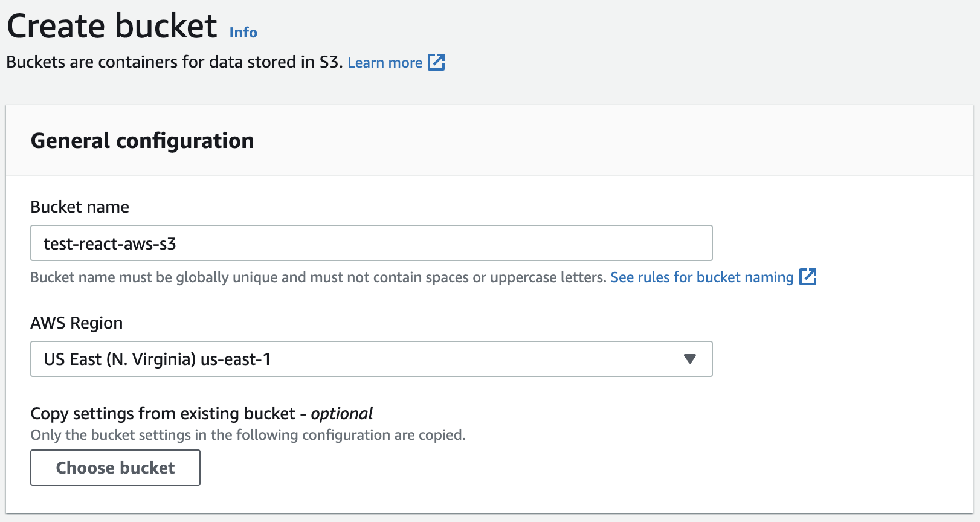Click Copy settings from existing bucket label
The image size is (980, 522).
(x=163, y=414)
